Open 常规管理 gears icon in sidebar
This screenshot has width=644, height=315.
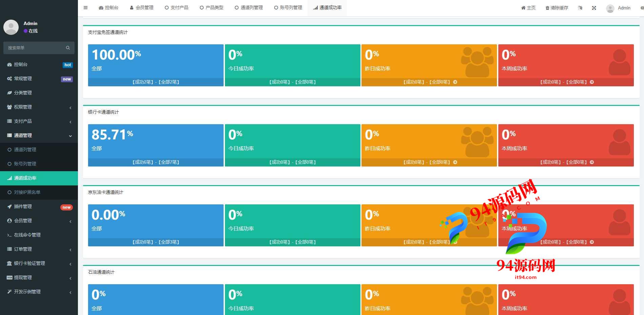(x=9, y=78)
